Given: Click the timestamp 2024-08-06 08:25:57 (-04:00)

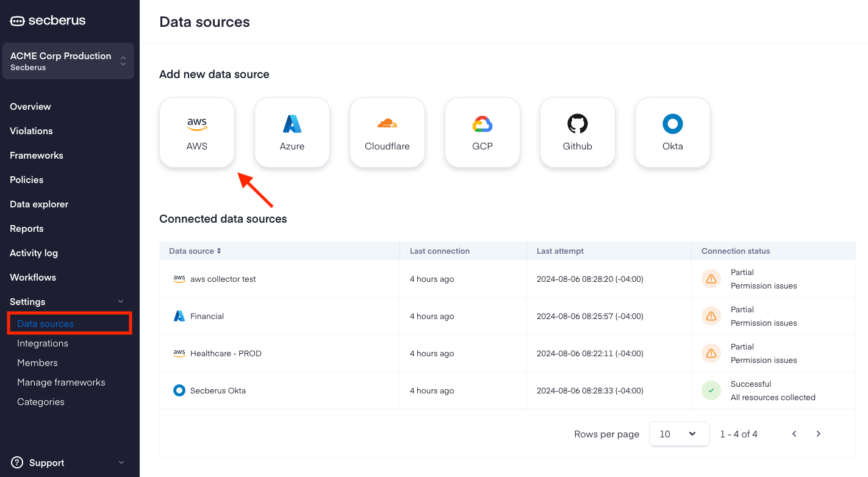Looking at the screenshot, I should [x=590, y=316].
